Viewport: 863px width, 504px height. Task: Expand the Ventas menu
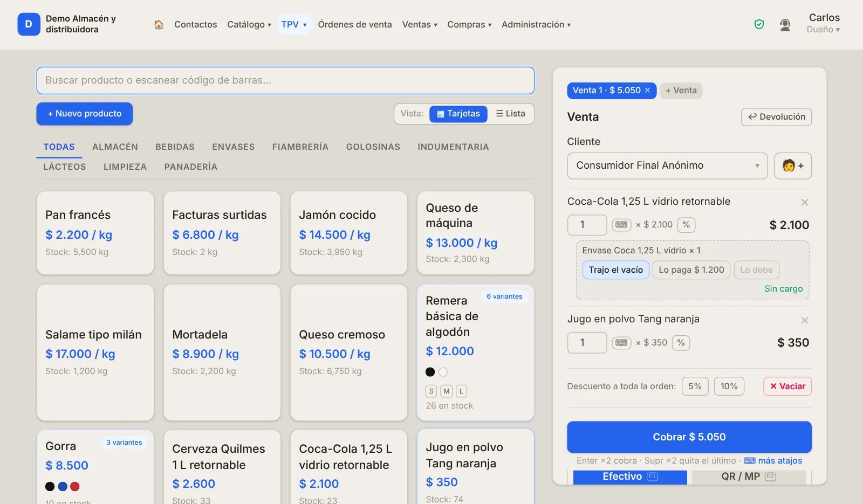420,24
